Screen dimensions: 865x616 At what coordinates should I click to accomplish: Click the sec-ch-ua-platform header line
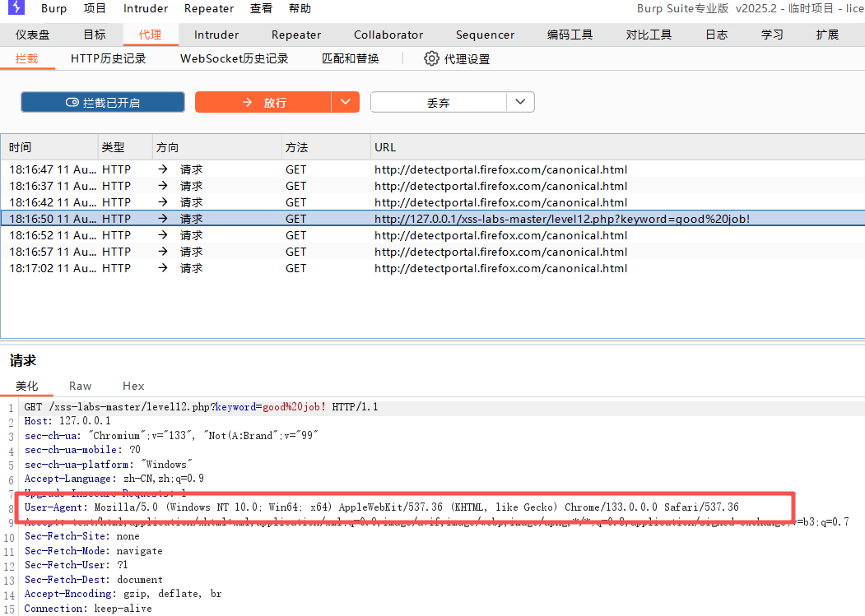pos(108,465)
